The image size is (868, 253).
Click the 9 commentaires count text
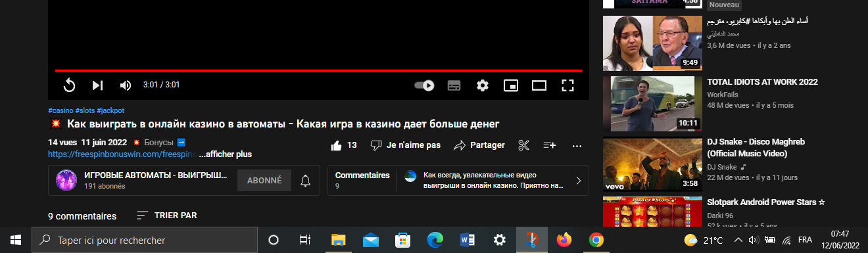pos(82,216)
